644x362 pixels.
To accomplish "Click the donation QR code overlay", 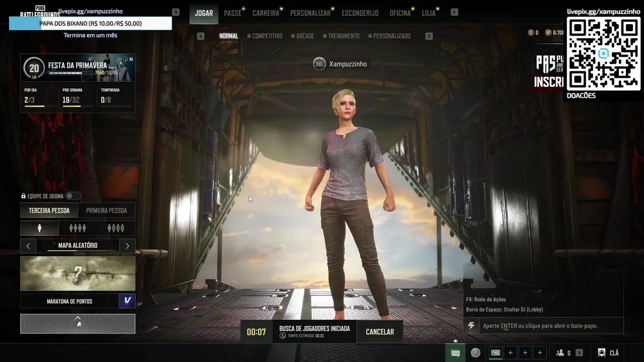I will tap(603, 53).
